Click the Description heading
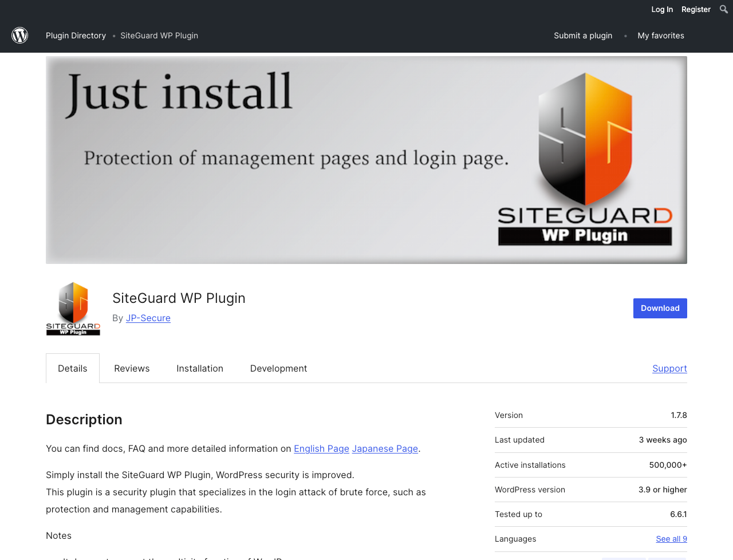The height and width of the screenshot is (560, 733). (x=84, y=420)
